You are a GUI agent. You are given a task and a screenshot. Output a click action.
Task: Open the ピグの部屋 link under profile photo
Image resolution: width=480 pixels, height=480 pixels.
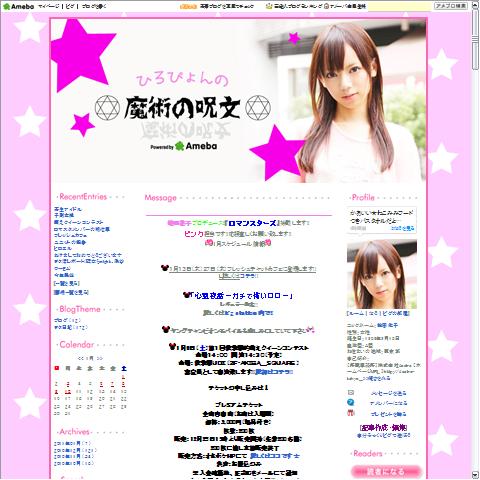coord(395,314)
